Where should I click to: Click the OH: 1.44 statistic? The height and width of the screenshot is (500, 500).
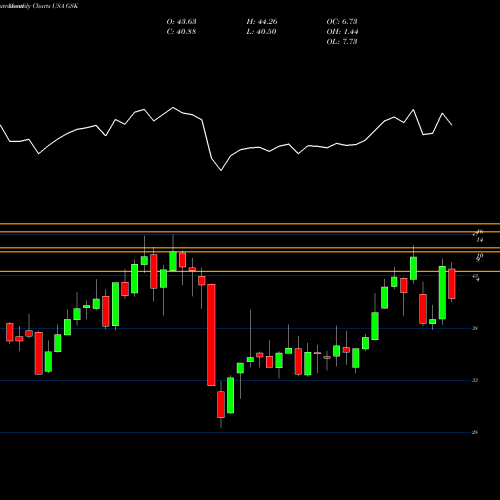[342, 32]
